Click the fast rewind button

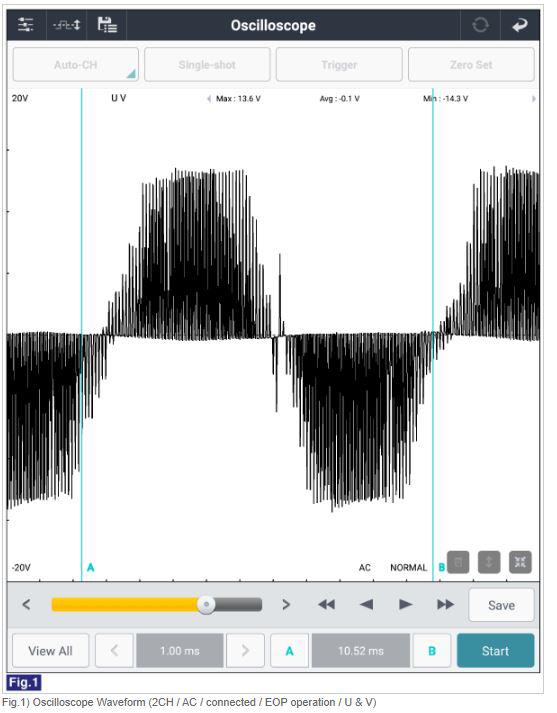(x=326, y=605)
